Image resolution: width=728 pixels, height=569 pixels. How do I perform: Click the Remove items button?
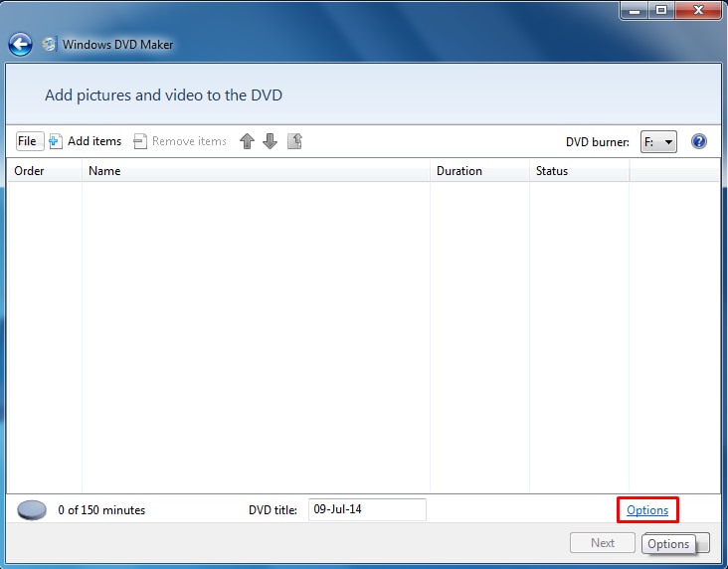point(180,141)
